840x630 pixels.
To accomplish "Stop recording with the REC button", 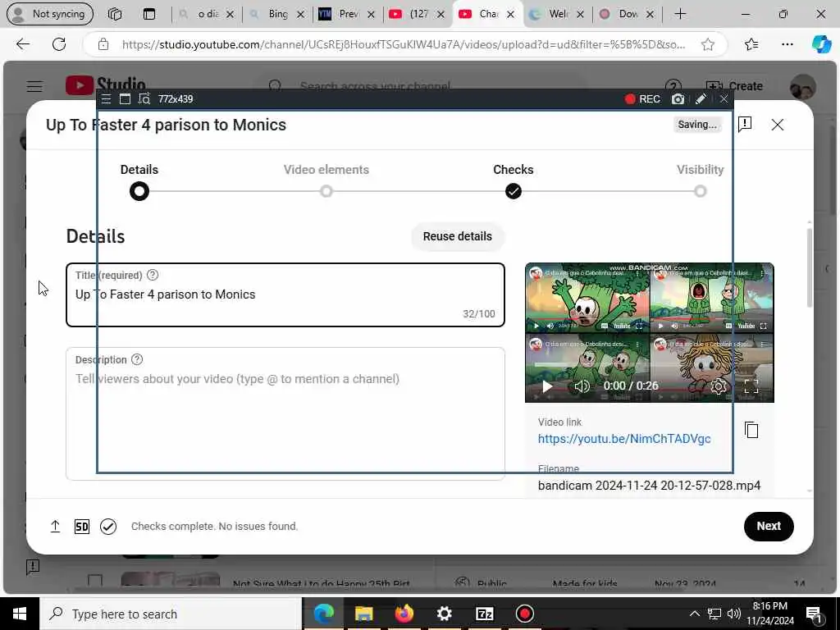I will click(x=642, y=99).
